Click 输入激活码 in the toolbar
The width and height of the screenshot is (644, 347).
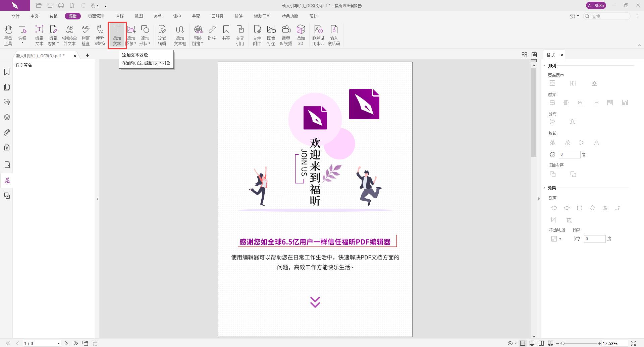pyautogui.click(x=333, y=35)
